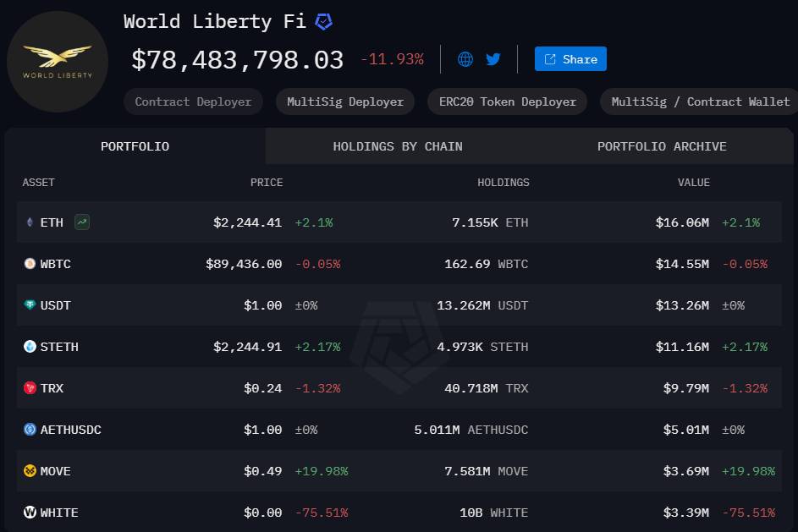This screenshot has width=798, height=532.
Task: Click the $16.06M ETH value
Action: 682,222
